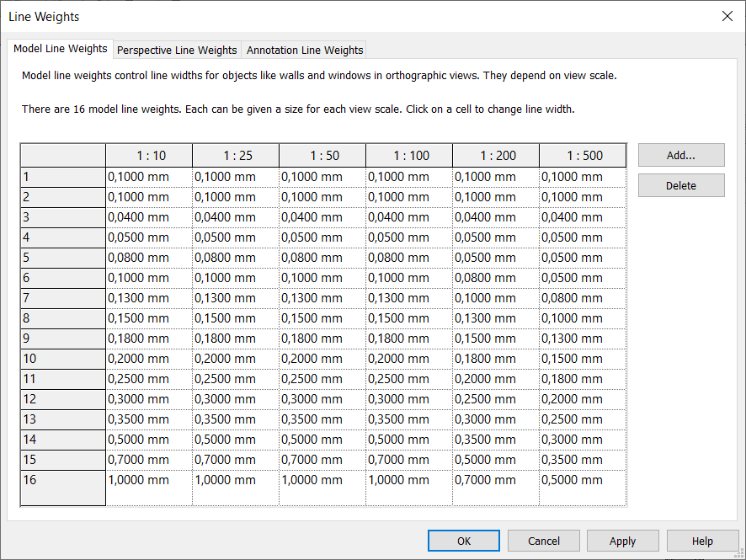Edit line weight 13 at scale 1 : 25

click(x=235, y=419)
